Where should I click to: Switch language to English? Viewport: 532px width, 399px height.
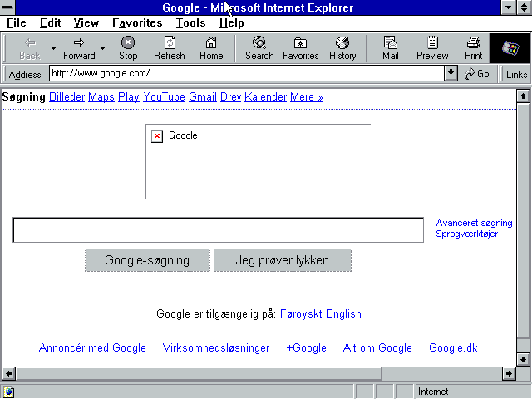[x=343, y=314]
